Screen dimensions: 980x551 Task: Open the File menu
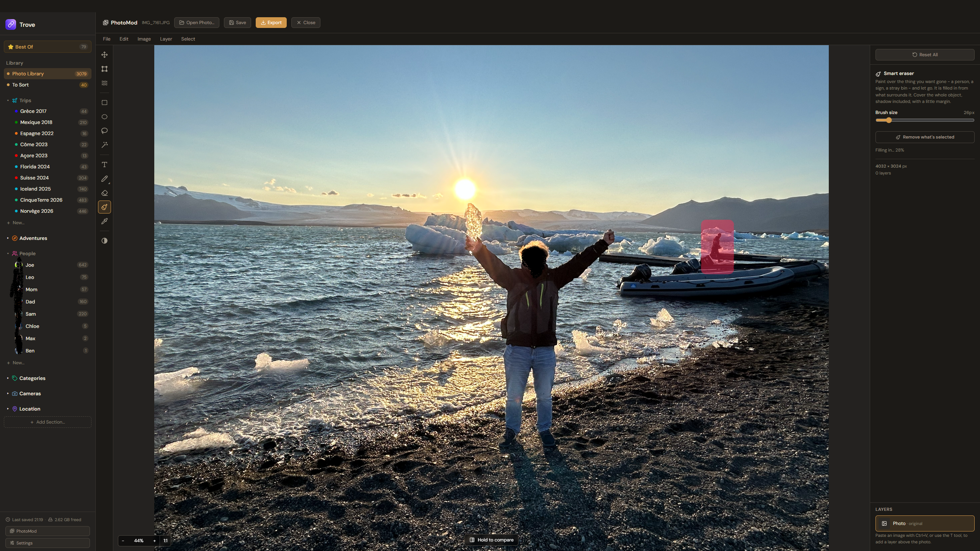tap(106, 39)
